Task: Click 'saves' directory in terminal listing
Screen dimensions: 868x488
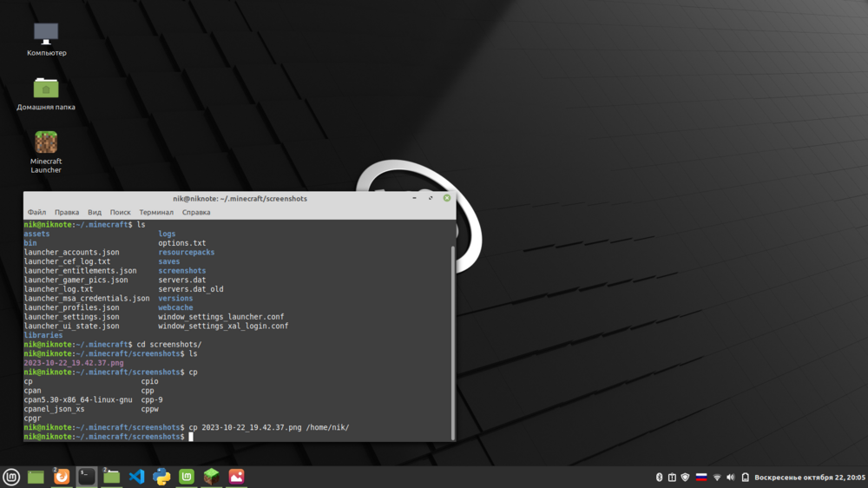Action: point(169,261)
